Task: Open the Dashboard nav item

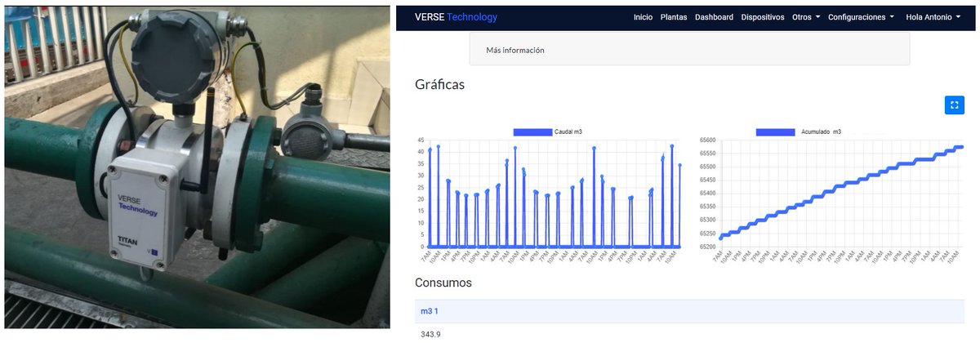Action: pos(714,17)
